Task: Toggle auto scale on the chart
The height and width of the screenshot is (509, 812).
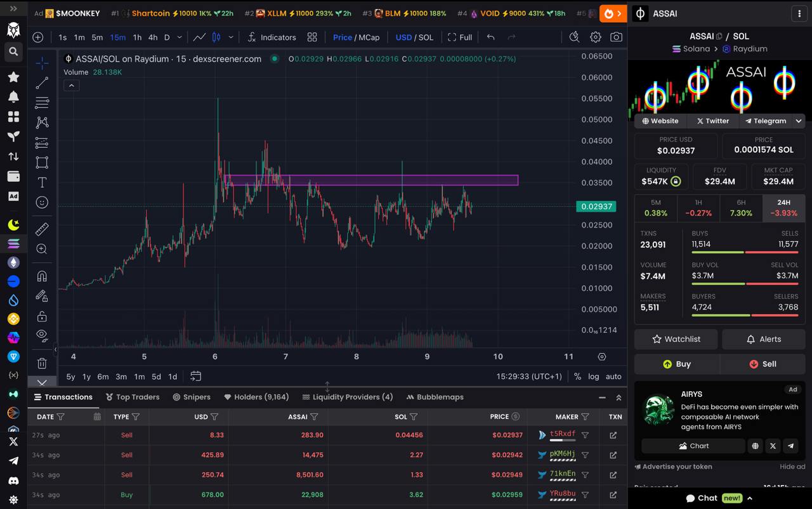Action: tap(613, 376)
